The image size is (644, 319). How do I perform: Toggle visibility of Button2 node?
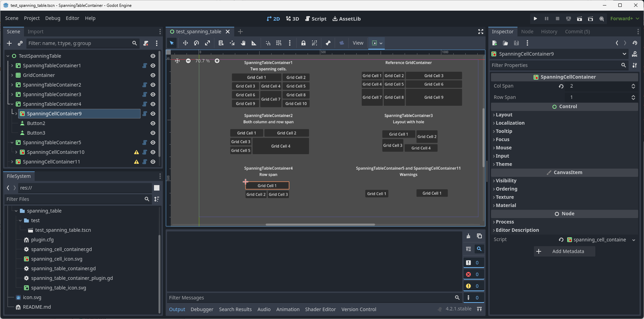click(x=153, y=123)
